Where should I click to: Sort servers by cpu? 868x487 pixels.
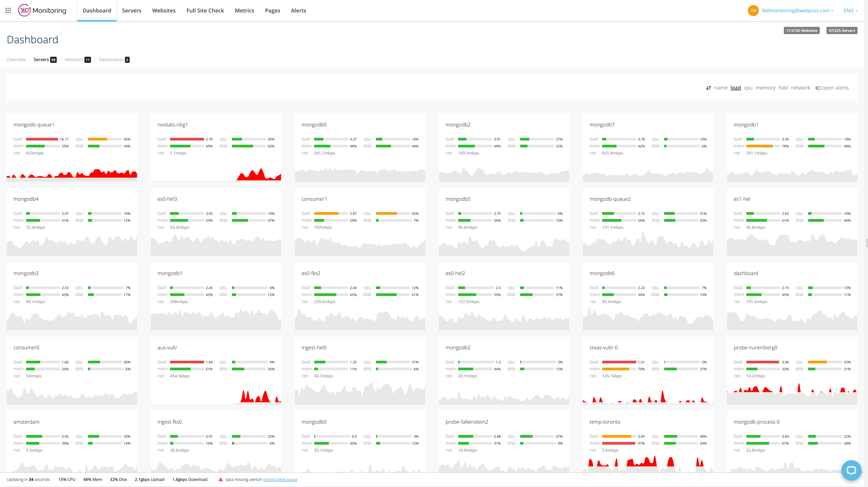point(748,88)
